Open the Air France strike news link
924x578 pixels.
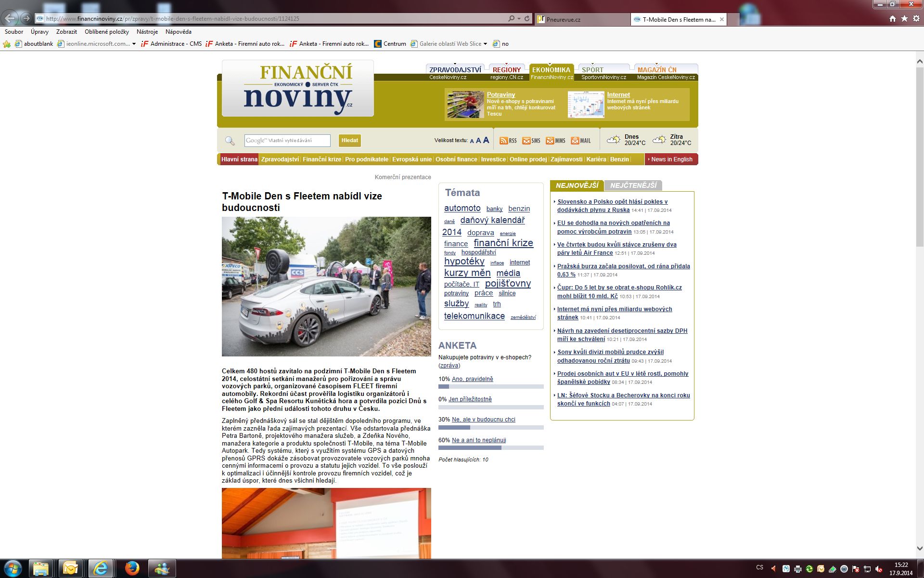point(617,249)
